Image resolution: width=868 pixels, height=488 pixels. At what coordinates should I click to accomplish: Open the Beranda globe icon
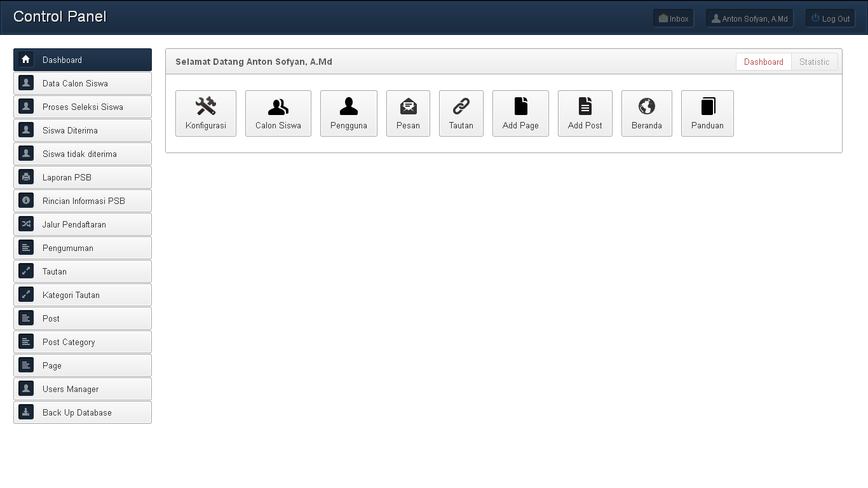(x=647, y=106)
